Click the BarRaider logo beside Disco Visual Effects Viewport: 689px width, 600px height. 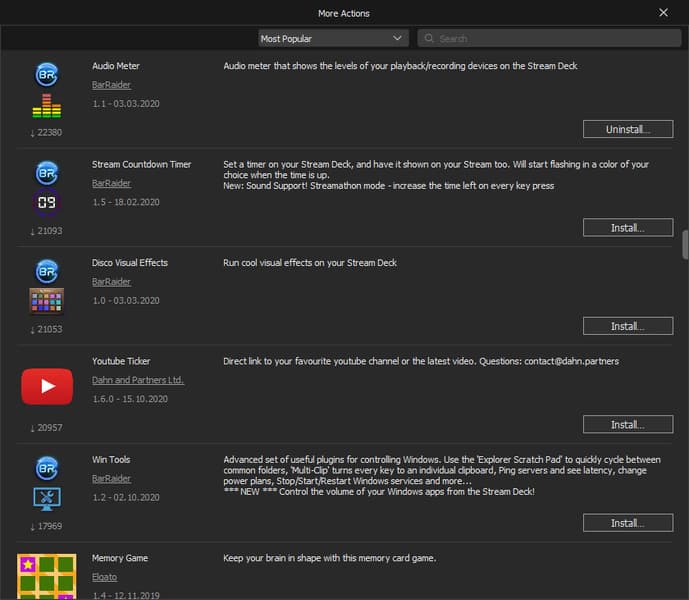point(47,271)
